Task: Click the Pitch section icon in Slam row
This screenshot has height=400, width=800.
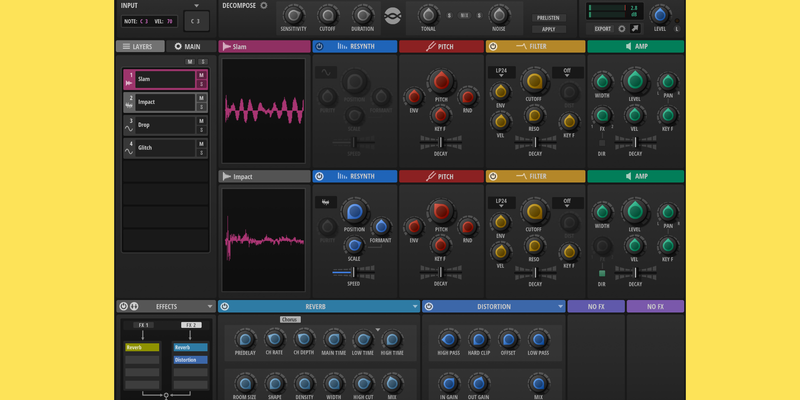Action: tap(430, 46)
